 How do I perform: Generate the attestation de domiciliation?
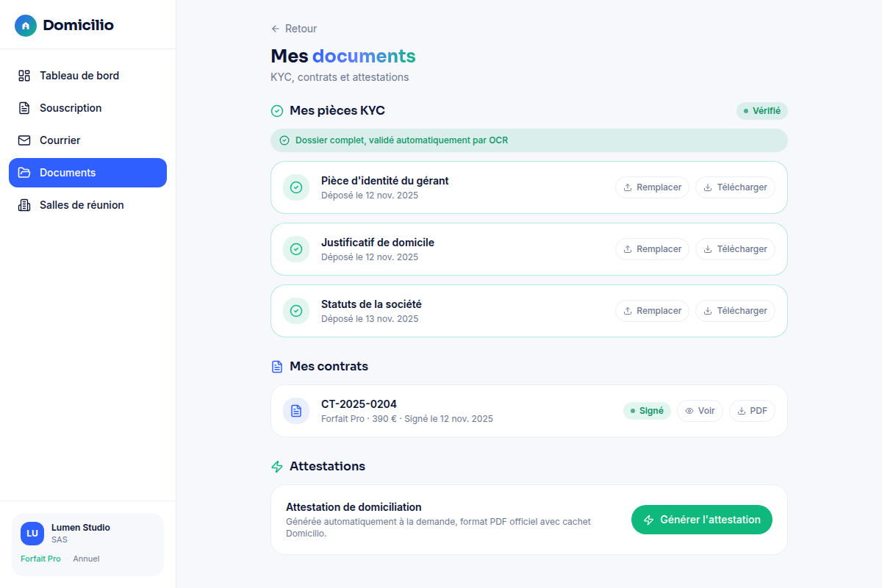pyautogui.click(x=702, y=520)
